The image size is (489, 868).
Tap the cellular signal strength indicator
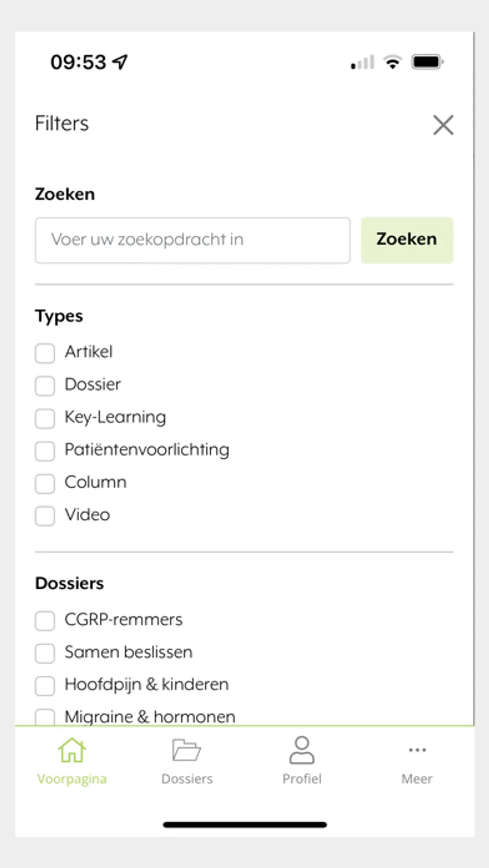point(362,62)
